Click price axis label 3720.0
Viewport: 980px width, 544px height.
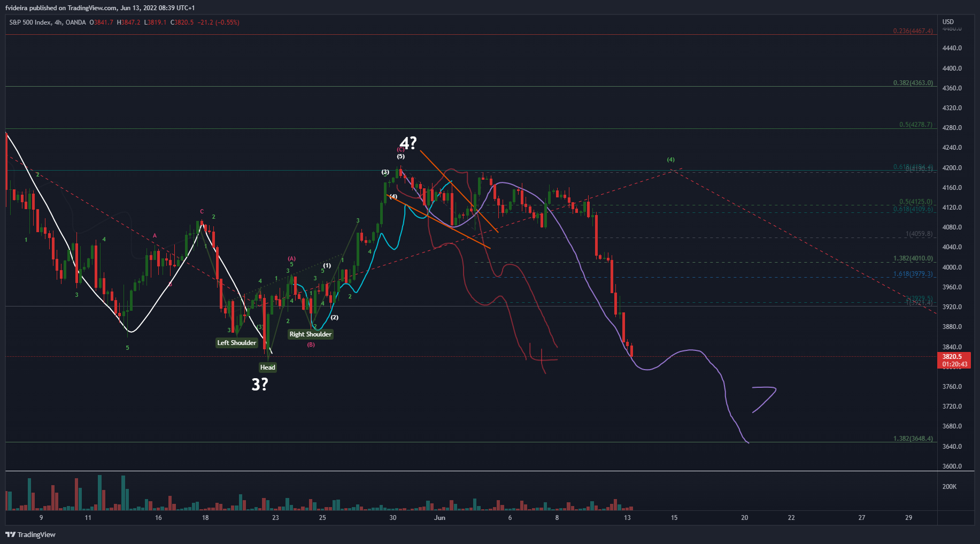952,407
